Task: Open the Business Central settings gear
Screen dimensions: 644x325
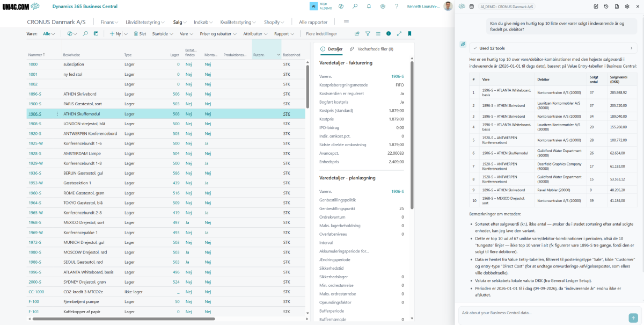Action: tap(383, 6)
